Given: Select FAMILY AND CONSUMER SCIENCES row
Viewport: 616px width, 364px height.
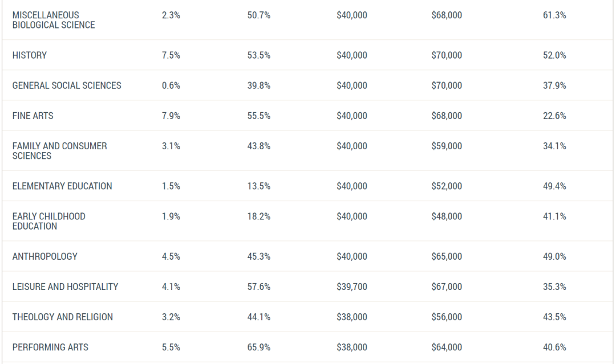Looking at the screenshot, I should (x=307, y=150).
